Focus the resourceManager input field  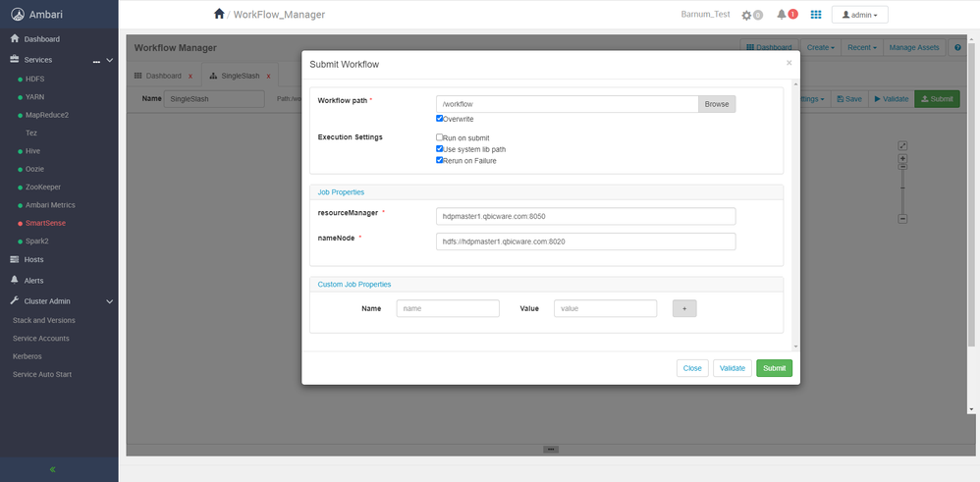tap(585, 216)
